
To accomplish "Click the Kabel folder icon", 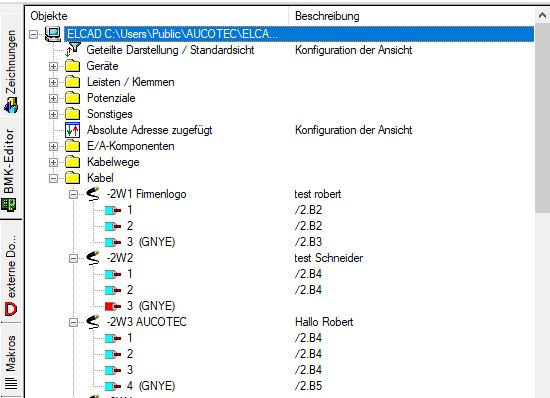I will click(x=73, y=178).
